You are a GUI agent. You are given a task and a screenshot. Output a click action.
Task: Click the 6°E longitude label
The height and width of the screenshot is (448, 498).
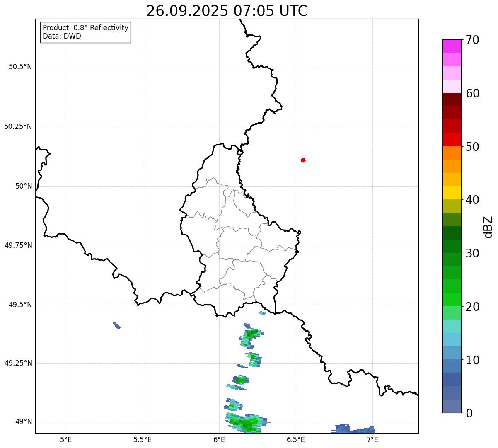(x=219, y=439)
